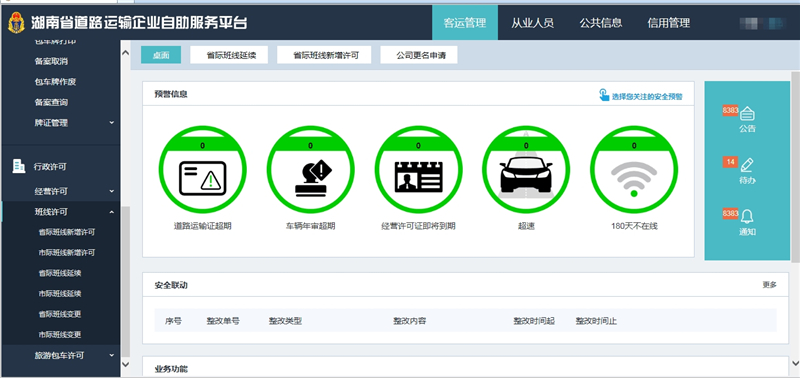
Task: Open 备案查询 in the sidebar
Action: 51,102
